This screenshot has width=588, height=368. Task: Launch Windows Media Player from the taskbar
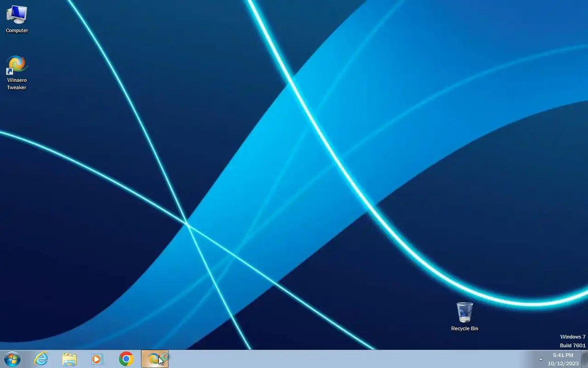97,359
